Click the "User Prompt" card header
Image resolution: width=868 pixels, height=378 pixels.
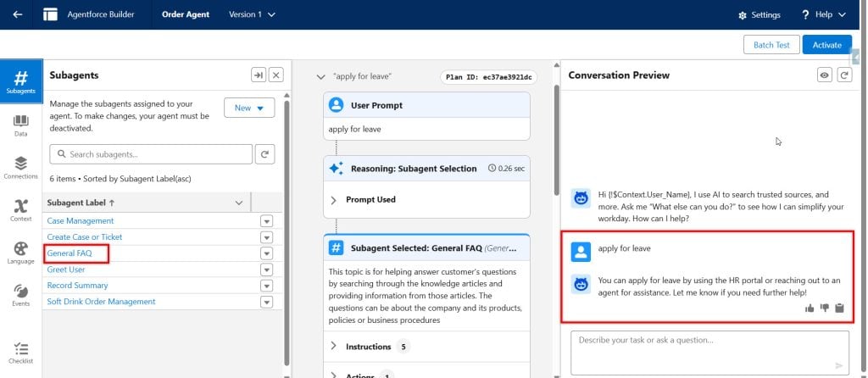tap(426, 105)
